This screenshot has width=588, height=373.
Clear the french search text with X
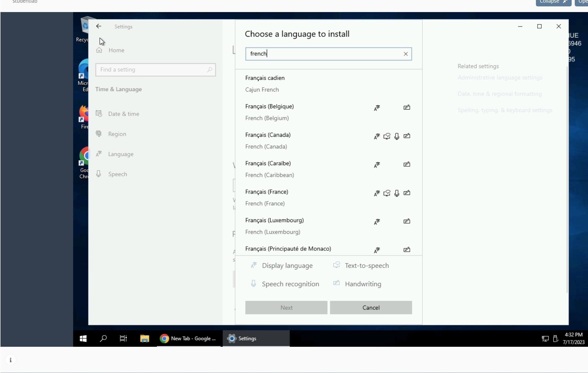point(405,54)
